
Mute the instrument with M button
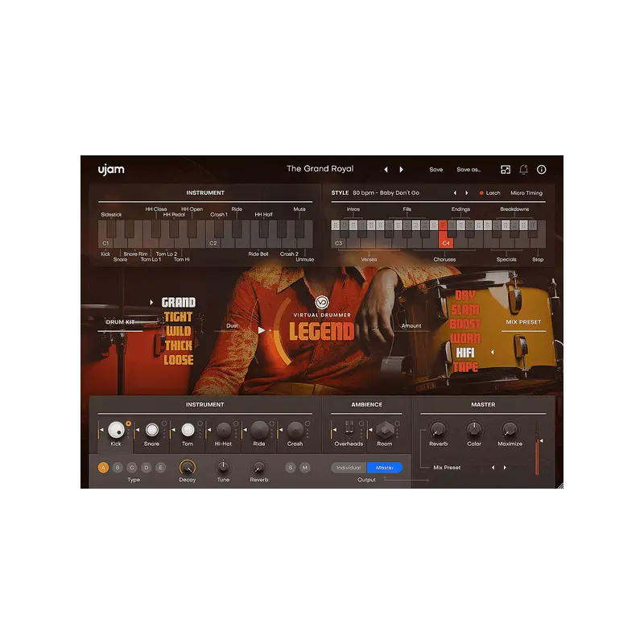pyautogui.click(x=305, y=468)
